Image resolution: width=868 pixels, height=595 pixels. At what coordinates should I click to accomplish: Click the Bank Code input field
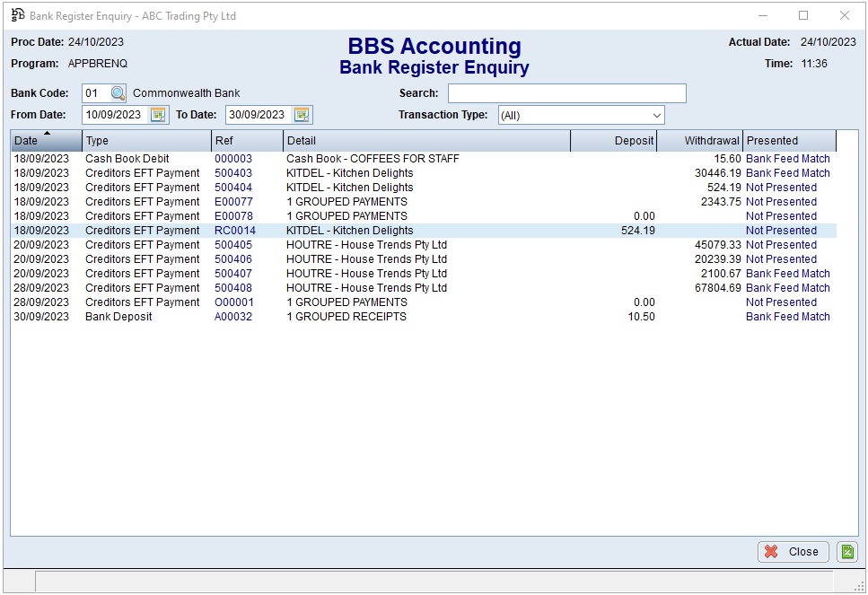click(x=95, y=93)
